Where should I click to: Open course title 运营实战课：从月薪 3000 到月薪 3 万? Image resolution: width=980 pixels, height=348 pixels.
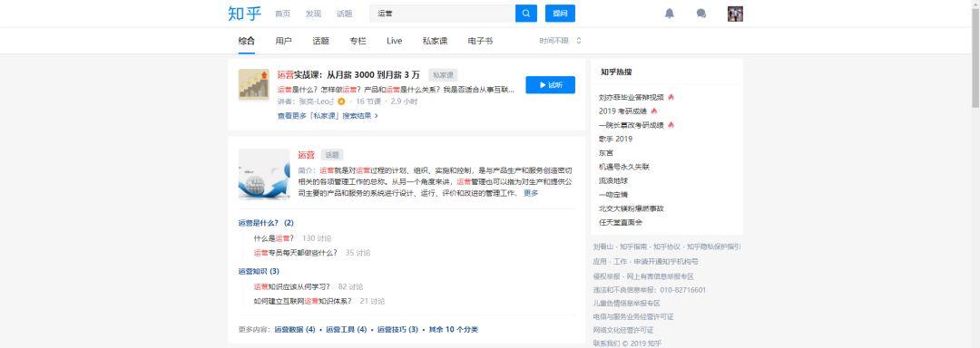[348, 75]
